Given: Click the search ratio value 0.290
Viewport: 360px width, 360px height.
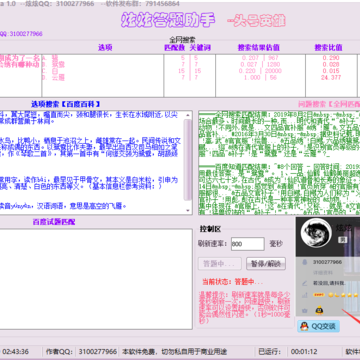Looking at the screenshot, I should click(331, 58).
